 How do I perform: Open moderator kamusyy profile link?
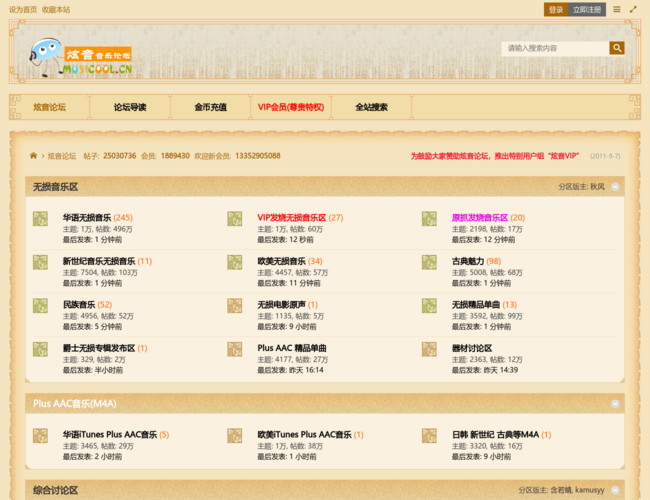pos(589,490)
